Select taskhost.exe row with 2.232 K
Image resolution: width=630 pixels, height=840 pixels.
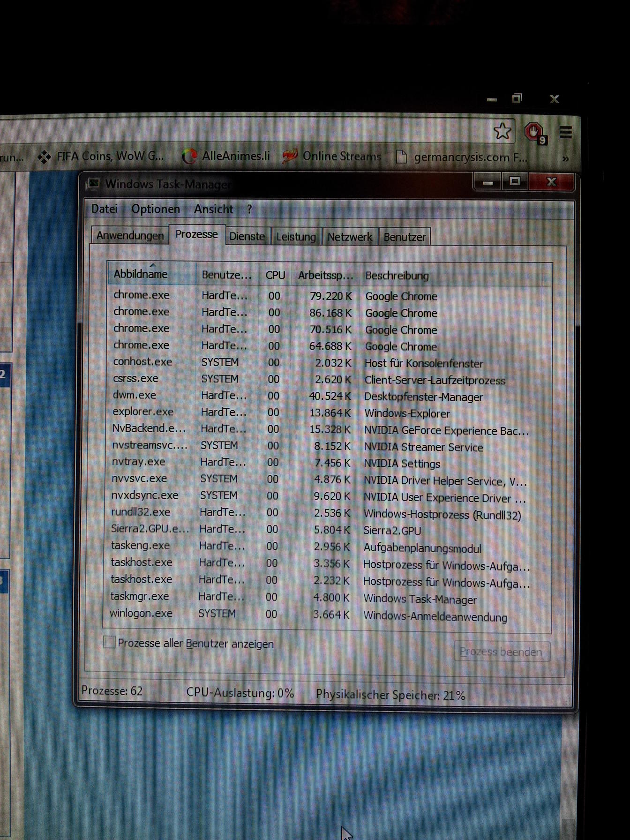coord(328,581)
